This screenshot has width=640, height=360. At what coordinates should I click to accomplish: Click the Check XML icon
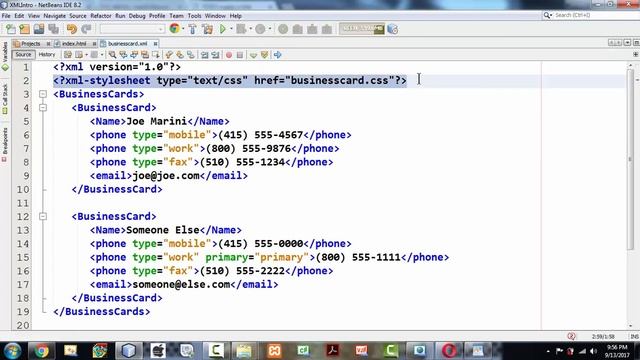(x=253, y=55)
